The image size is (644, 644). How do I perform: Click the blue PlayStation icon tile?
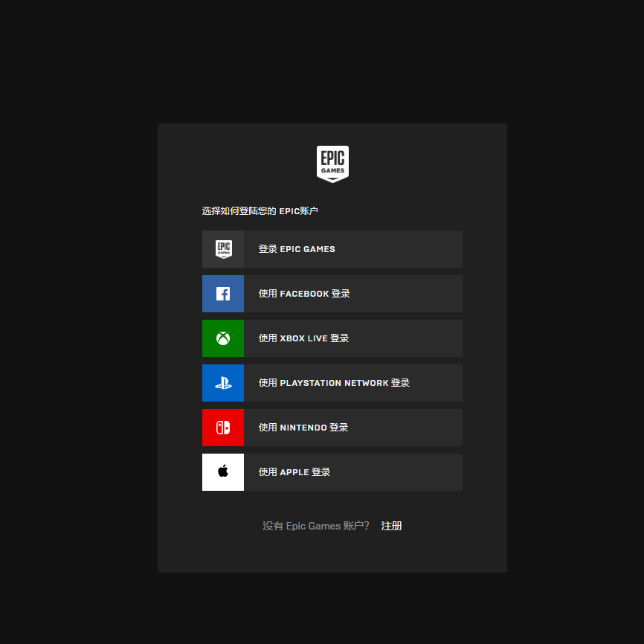(223, 383)
